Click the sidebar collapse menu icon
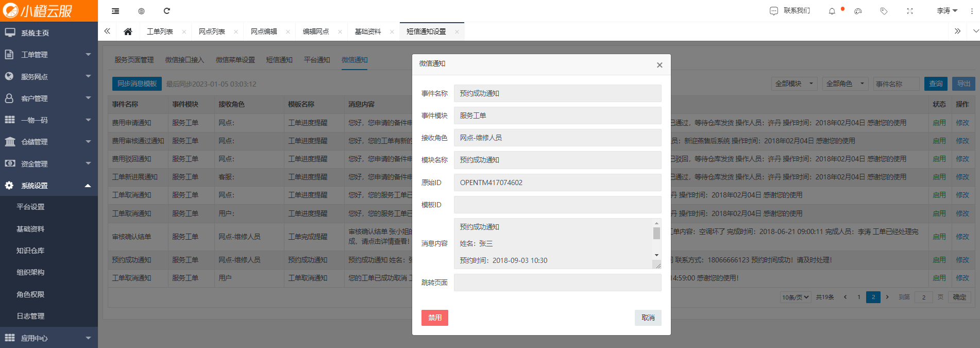 coord(115,11)
